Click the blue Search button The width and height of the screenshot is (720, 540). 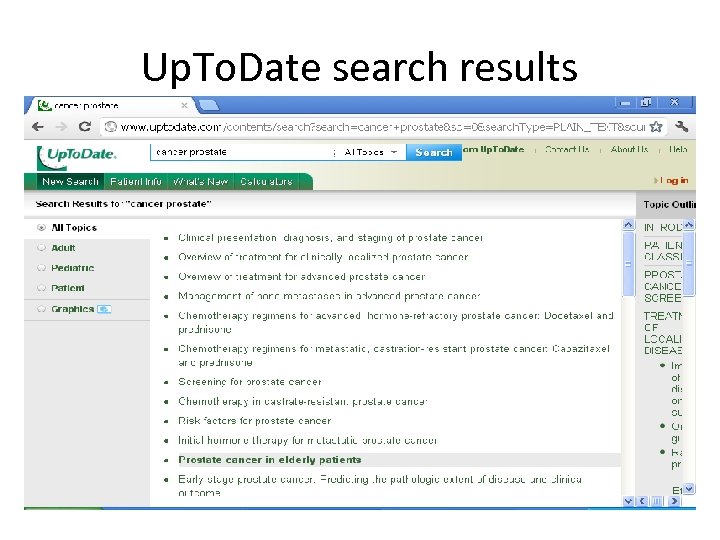point(433,152)
